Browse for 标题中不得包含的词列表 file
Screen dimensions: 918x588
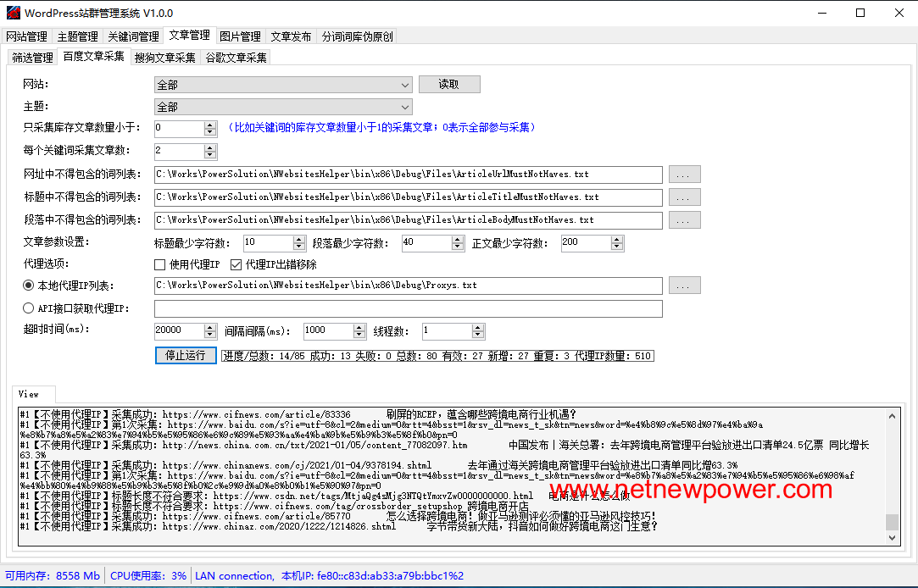pyautogui.click(x=684, y=197)
